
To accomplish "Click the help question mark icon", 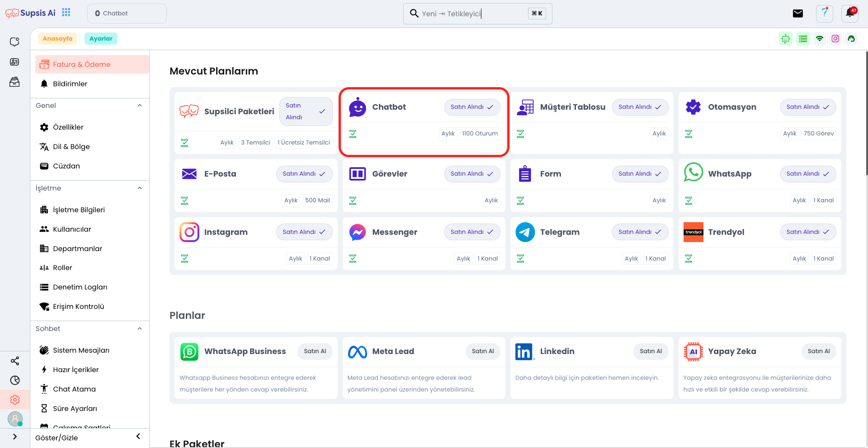I will click(x=825, y=14).
